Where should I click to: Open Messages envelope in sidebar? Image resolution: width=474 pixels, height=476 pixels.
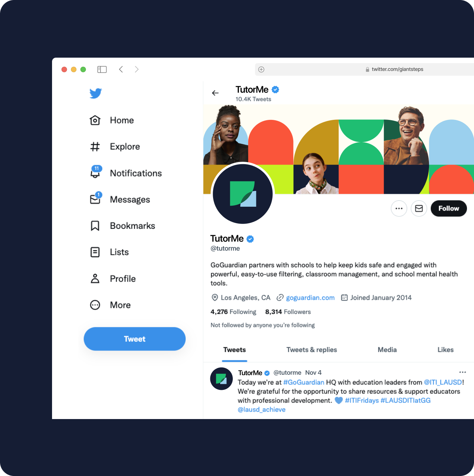click(x=120, y=199)
